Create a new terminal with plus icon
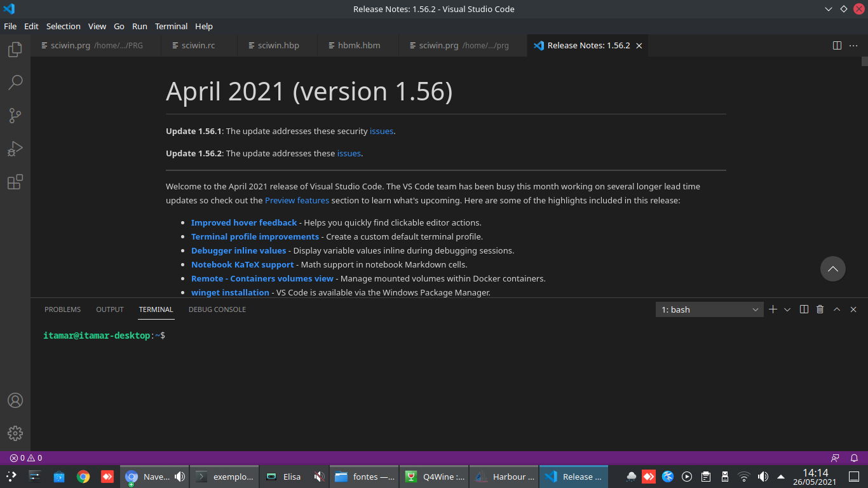The width and height of the screenshot is (868, 488). point(773,309)
